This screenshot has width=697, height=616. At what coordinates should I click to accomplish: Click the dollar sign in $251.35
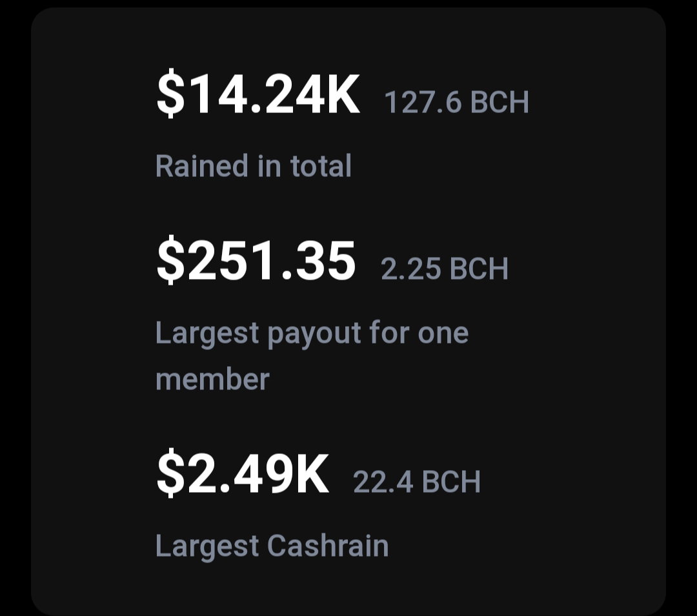coord(170,261)
